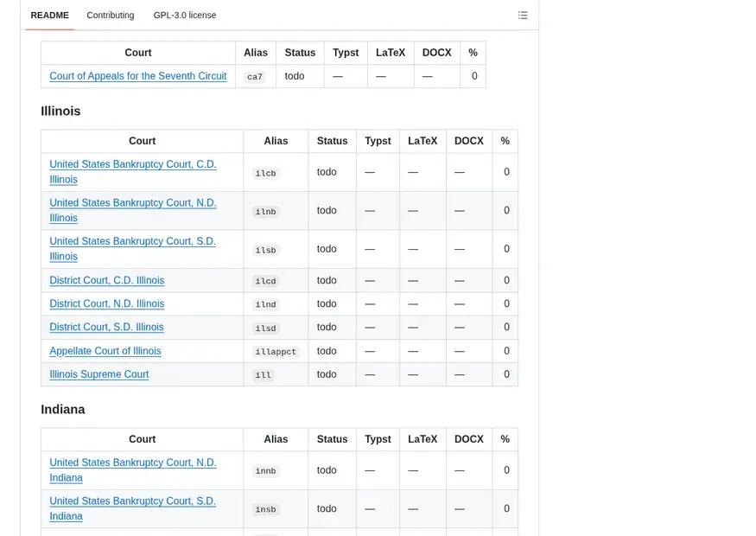Switch to the README tab
Screen dimensions: 756x536
pos(49,16)
